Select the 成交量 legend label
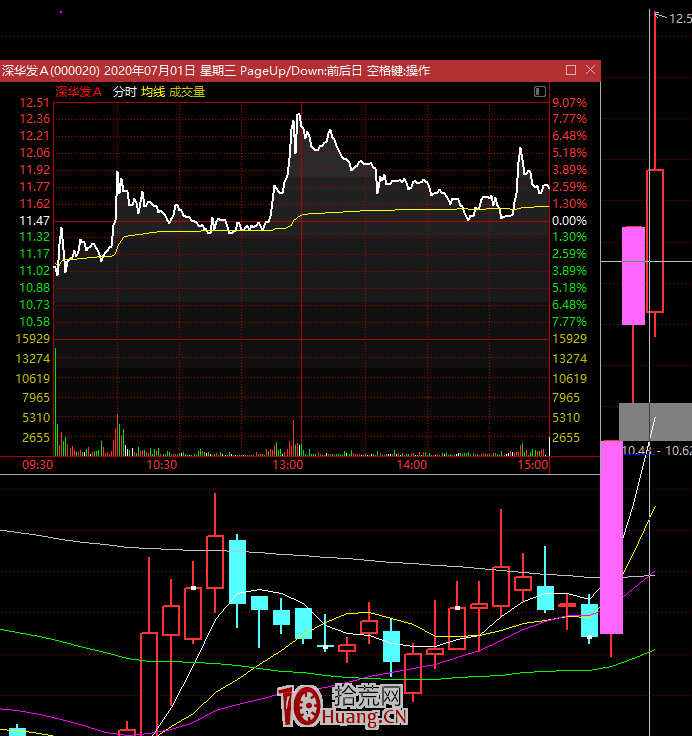 [187, 92]
